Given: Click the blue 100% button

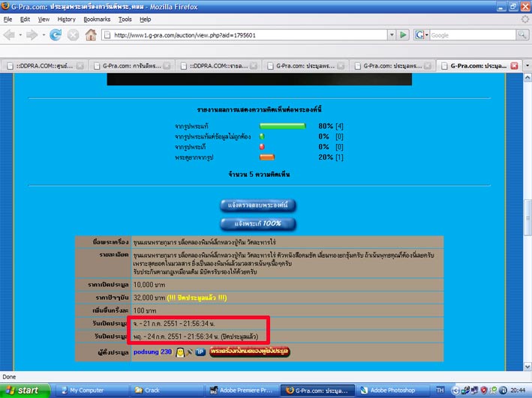Looking at the screenshot, I should coord(258,223).
